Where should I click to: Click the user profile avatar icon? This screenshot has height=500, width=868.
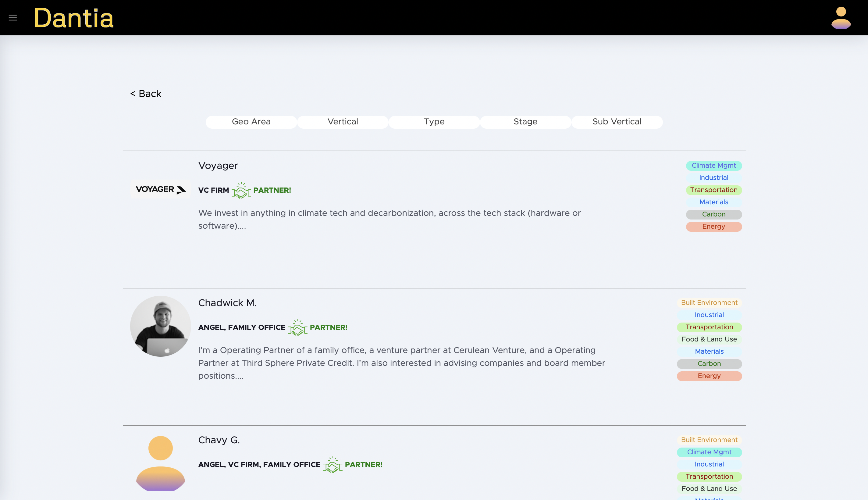[x=841, y=17]
